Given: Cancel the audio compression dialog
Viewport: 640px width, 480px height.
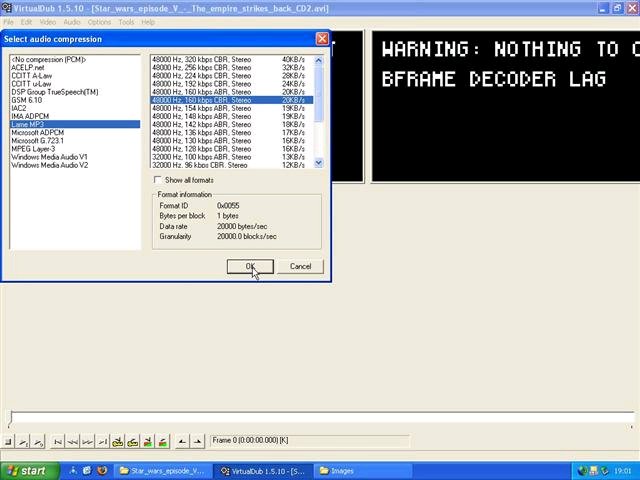Looking at the screenshot, I should pos(300,267).
